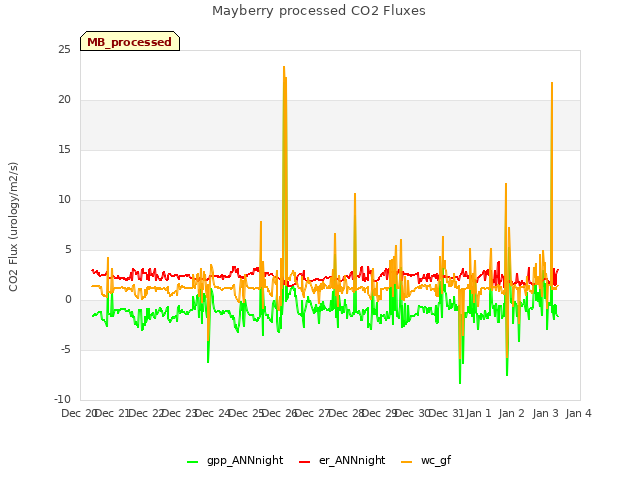Click the lowest green gpp dip near Dec 31
Image resolution: width=640 pixels, height=480 pixels.
460,383
